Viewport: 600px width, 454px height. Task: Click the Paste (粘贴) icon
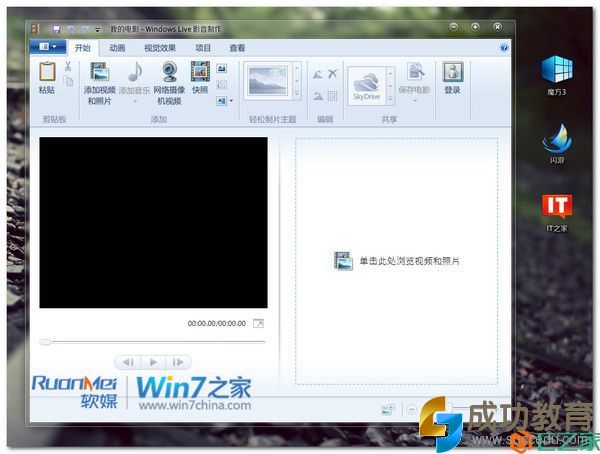pyautogui.click(x=47, y=73)
